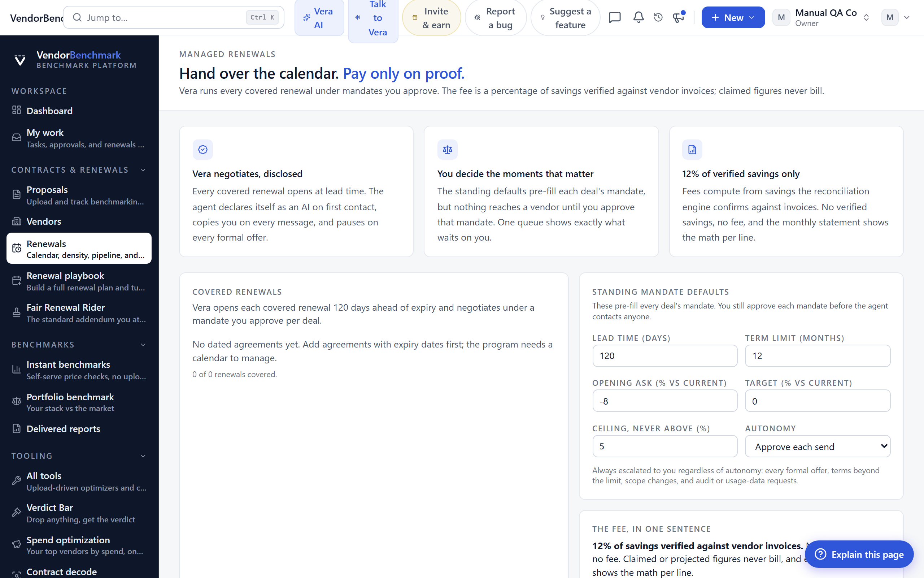This screenshot has width=924, height=578.
Task: Open the announcements megaphone icon
Action: tap(679, 18)
